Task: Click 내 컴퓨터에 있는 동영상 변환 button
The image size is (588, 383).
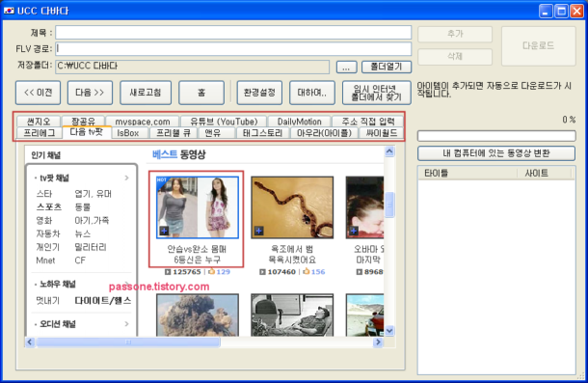Action: [496, 153]
